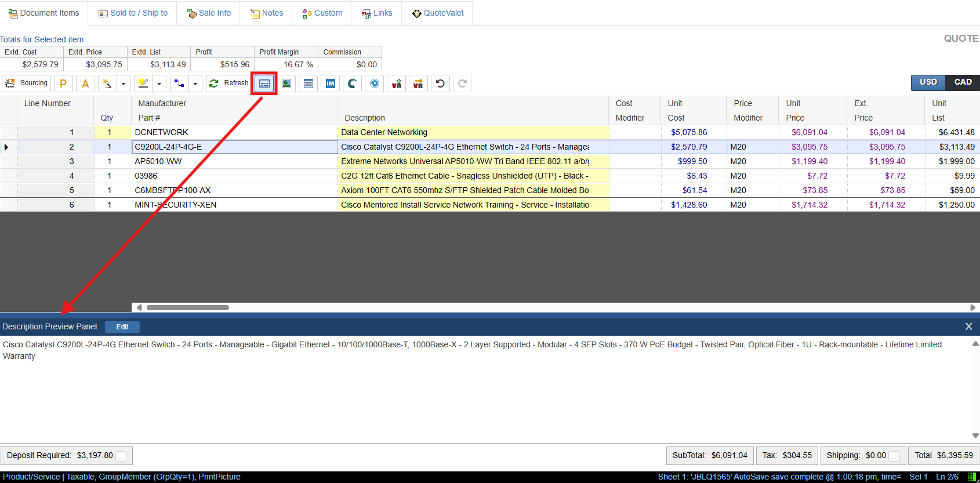980x483 pixels.
Task: Open the Sale Info tab
Action: point(209,13)
